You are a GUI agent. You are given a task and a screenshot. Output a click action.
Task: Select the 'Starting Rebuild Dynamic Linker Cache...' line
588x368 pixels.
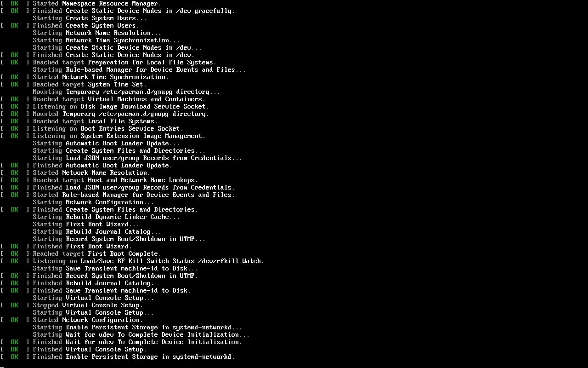tap(106, 217)
